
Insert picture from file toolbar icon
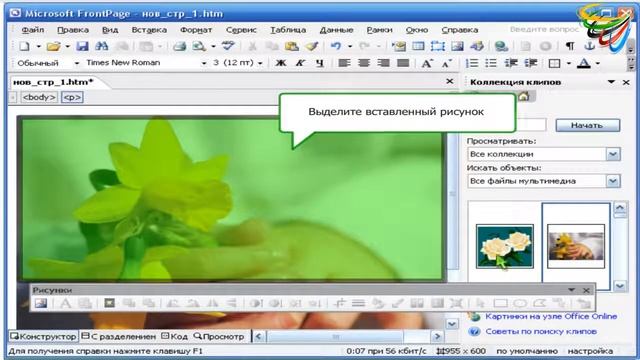pyautogui.click(x=457, y=46)
